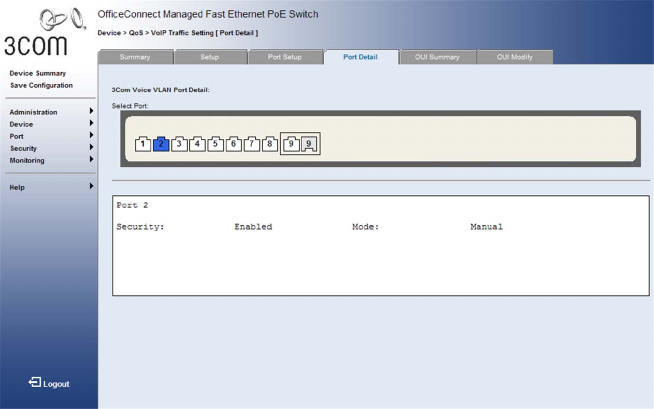The height and width of the screenshot is (409, 654).
Task: Open the Help sidebar menu
Action: tap(17, 188)
